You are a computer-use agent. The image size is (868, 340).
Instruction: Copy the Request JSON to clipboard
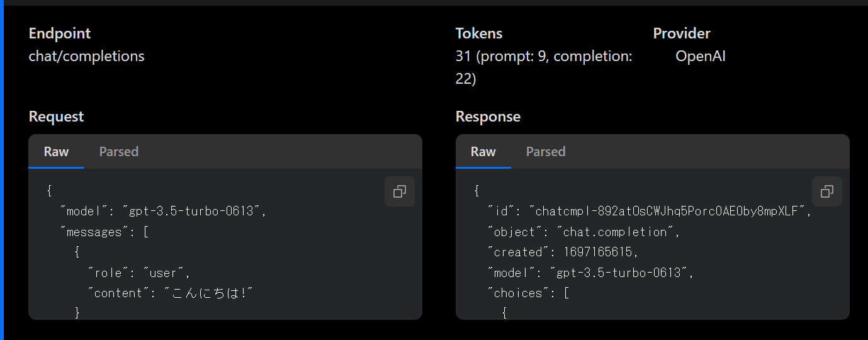pos(400,191)
